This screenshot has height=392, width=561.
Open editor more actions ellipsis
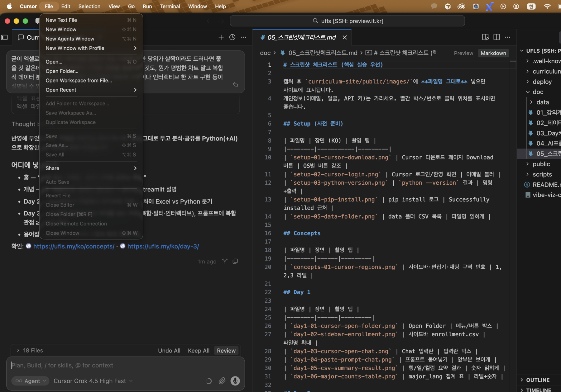(508, 37)
